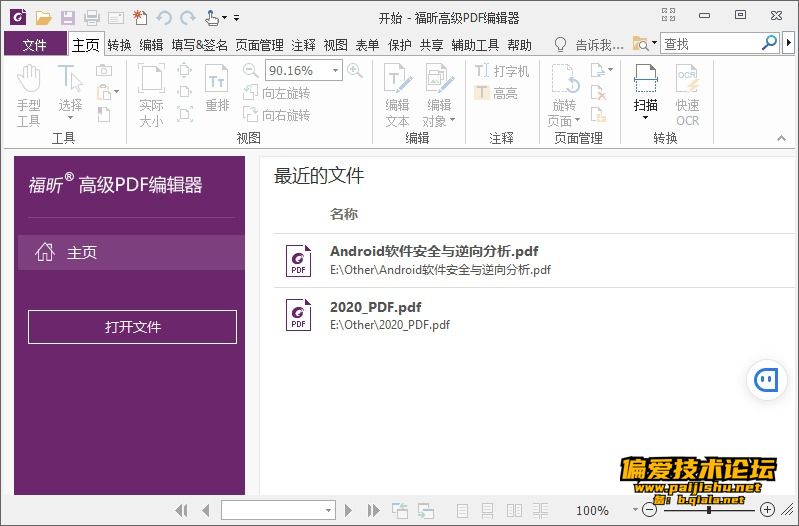Click facing pages layout icon in status bar
Viewport: 799px width, 526px height.
(514, 510)
